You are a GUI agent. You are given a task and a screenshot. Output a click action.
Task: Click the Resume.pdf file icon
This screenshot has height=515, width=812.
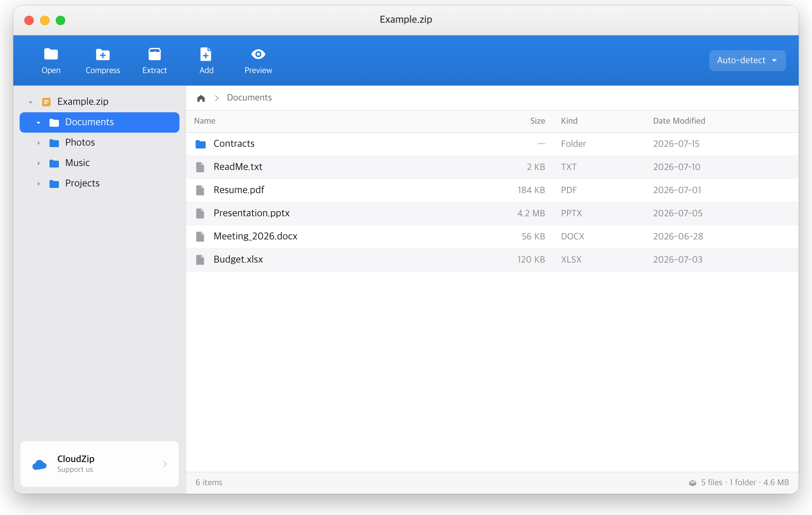(x=200, y=190)
